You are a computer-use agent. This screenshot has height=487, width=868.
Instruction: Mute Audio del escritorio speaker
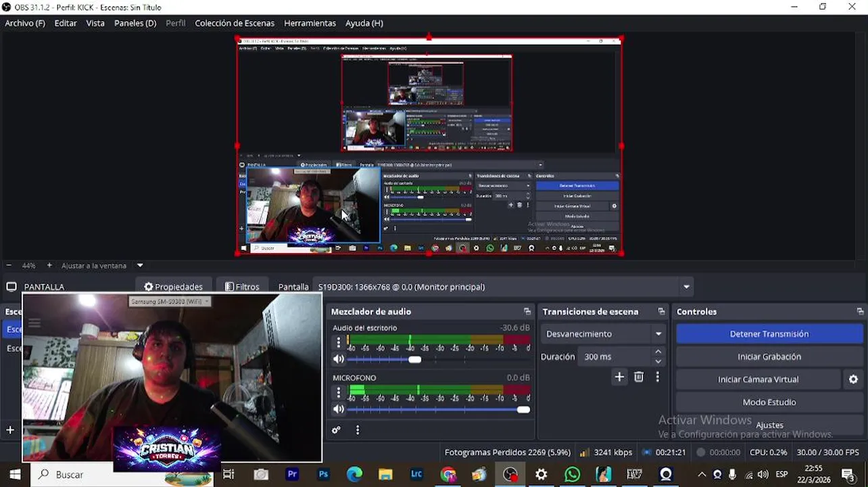point(339,359)
